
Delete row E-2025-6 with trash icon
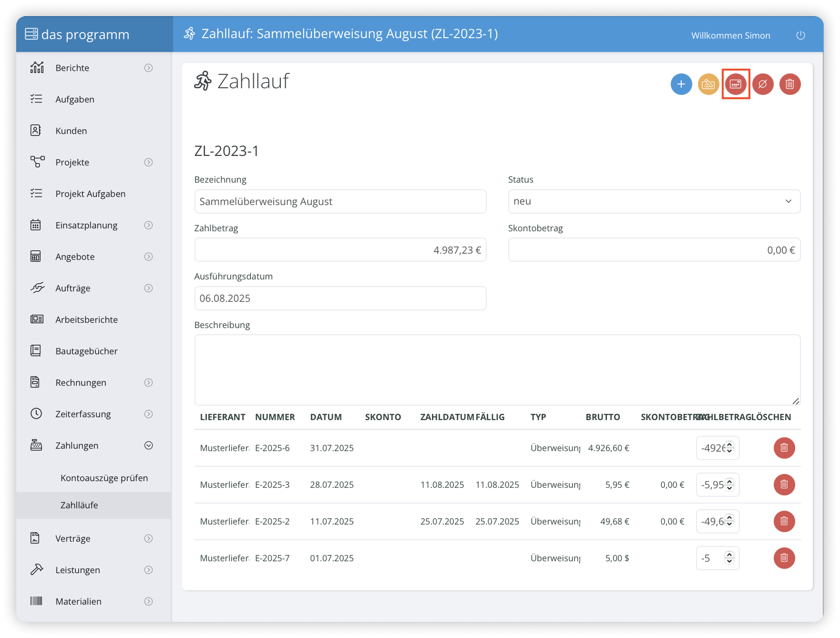pos(784,448)
